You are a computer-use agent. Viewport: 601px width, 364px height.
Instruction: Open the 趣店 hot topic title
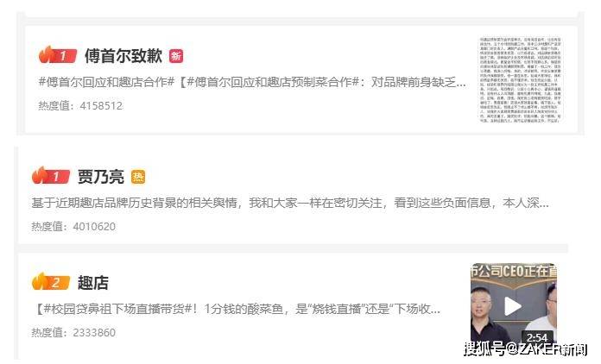[93, 283]
